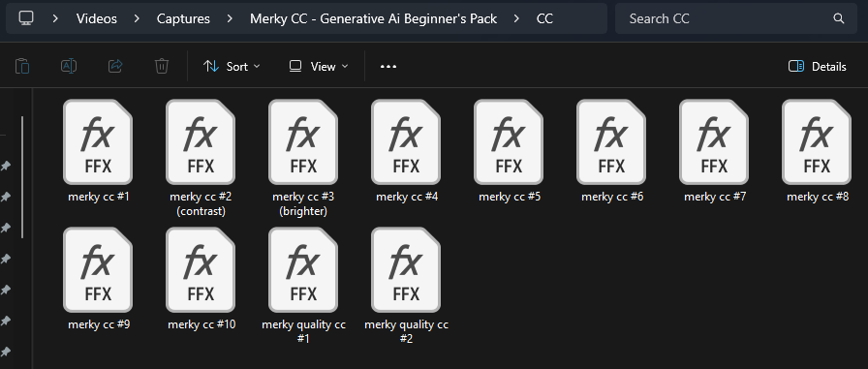
Task: Navigate to the Videos breadcrumb
Action: 97,18
